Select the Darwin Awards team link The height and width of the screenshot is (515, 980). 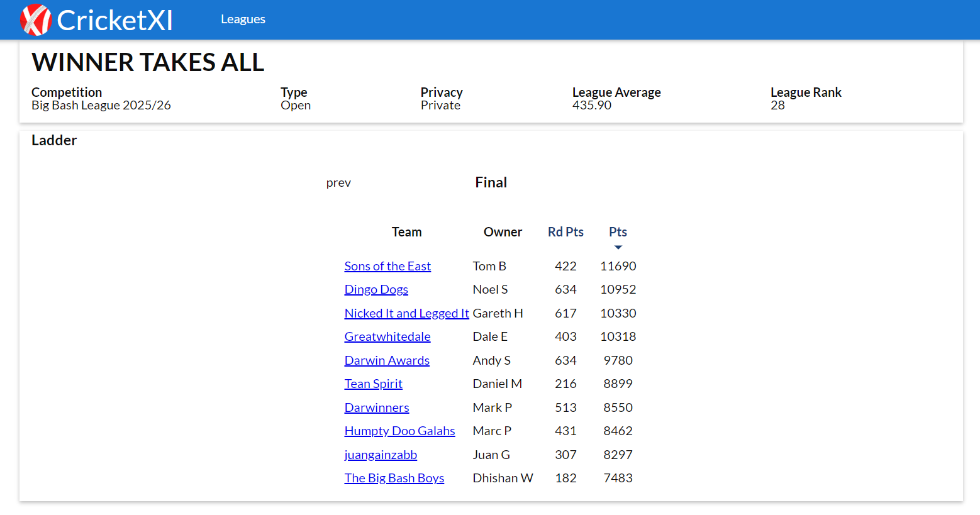[387, 360]
